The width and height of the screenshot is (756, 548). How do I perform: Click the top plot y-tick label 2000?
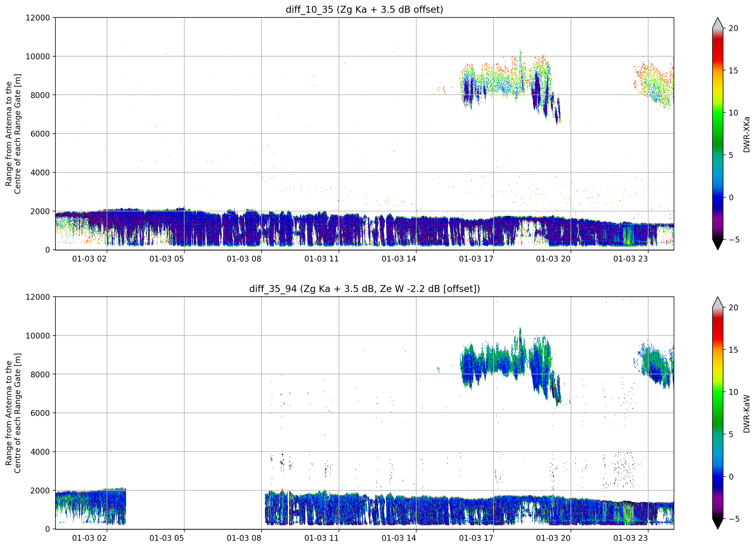[40, 211]
